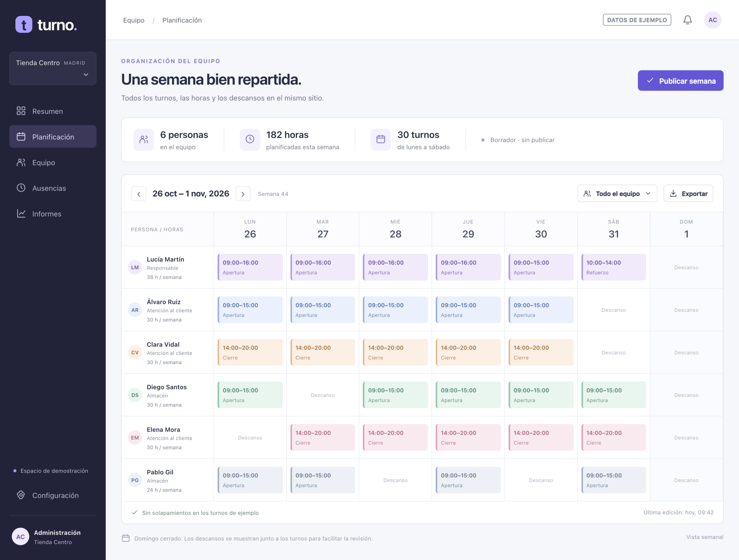Click the MIÉ 28 column header
The height and width of the screenshot is (560, 739).
coord(395,229)
